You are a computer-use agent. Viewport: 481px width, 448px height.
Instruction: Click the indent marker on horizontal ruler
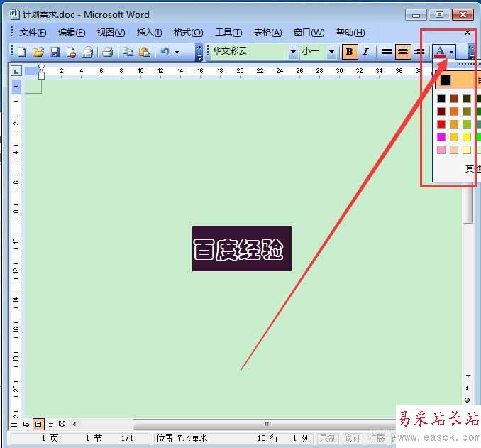41,72
